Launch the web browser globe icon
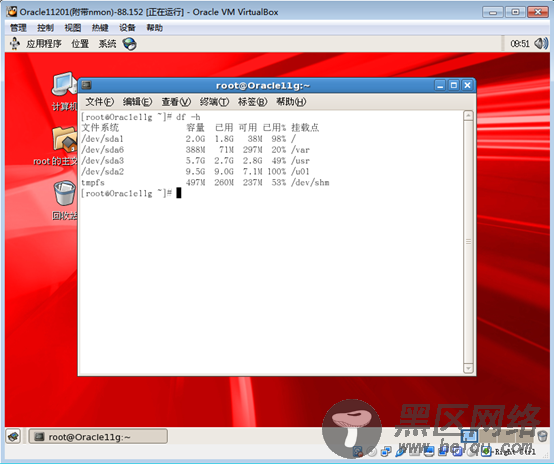The width and height of the screenshot is (554, 464). (129, 44)
